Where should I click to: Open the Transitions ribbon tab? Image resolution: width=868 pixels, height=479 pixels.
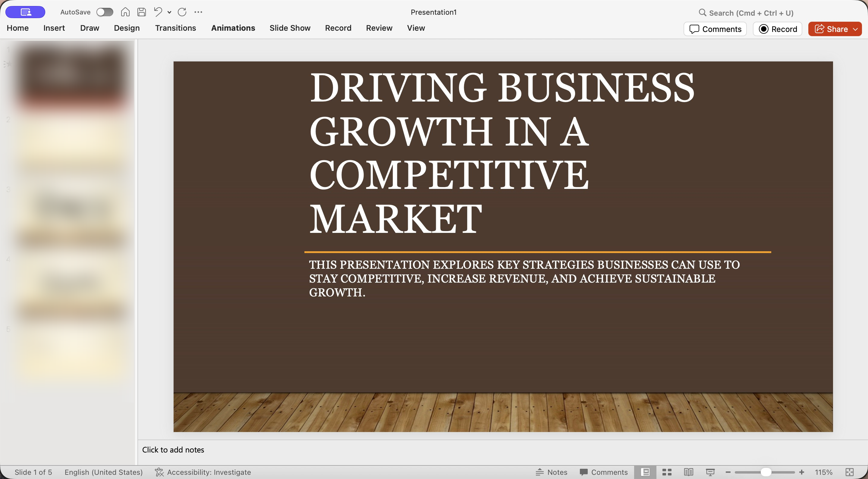175,28
